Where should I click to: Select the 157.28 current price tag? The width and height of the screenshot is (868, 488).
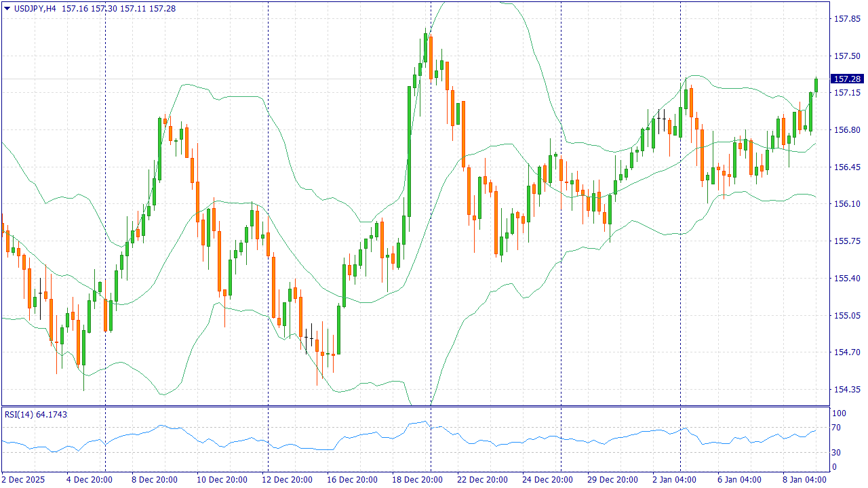point(847,79)
